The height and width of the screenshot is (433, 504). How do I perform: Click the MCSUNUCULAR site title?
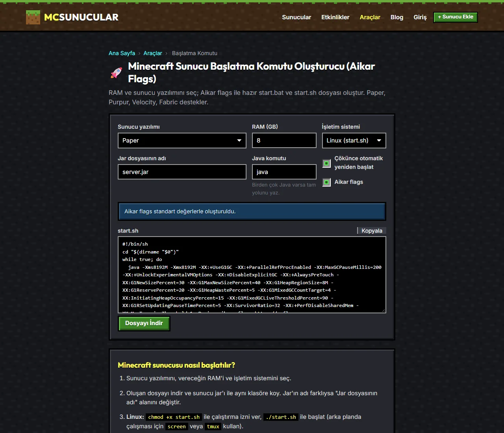[x=81, y=17]
